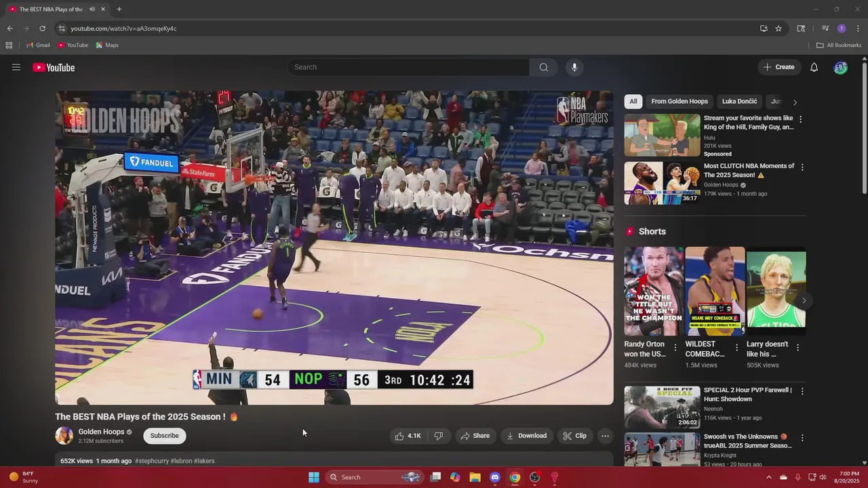Screen dimensions: 868x488
Task: Open Chrome media controls icon
Action: pyautogui.click(x=825, y=28)
